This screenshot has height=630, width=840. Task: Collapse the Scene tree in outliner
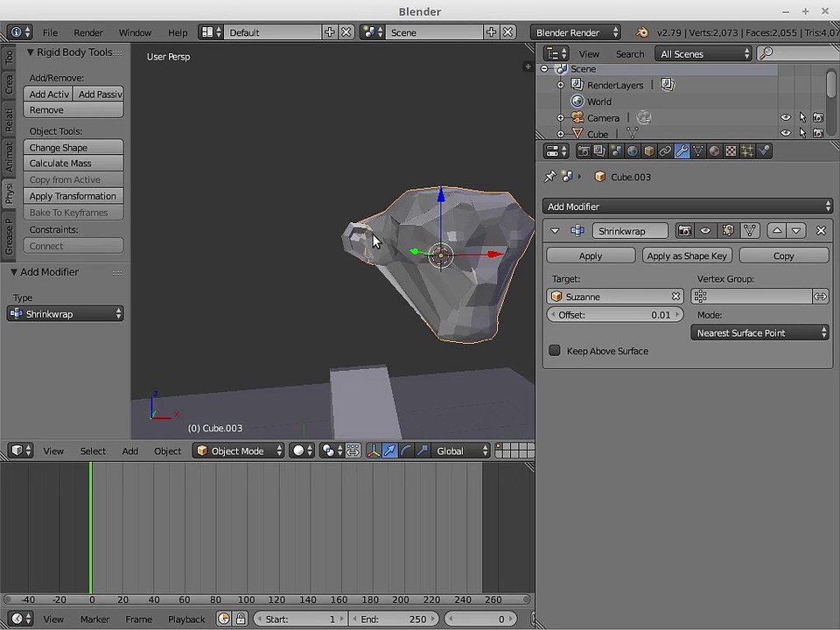pos(545,68)
